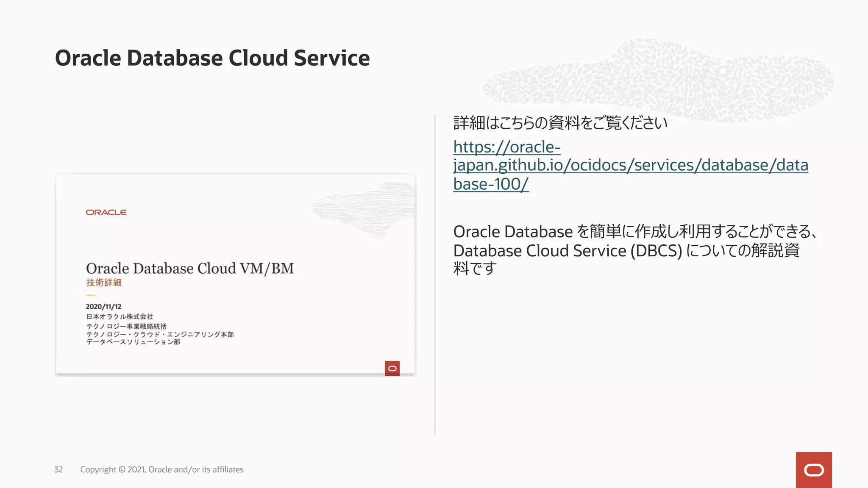Click the slide number 32

tap(58, 469)
